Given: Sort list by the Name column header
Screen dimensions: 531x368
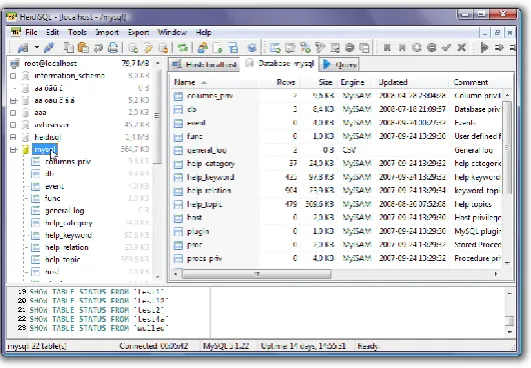Looking at the screenshot, I should [x=215, y=82].
